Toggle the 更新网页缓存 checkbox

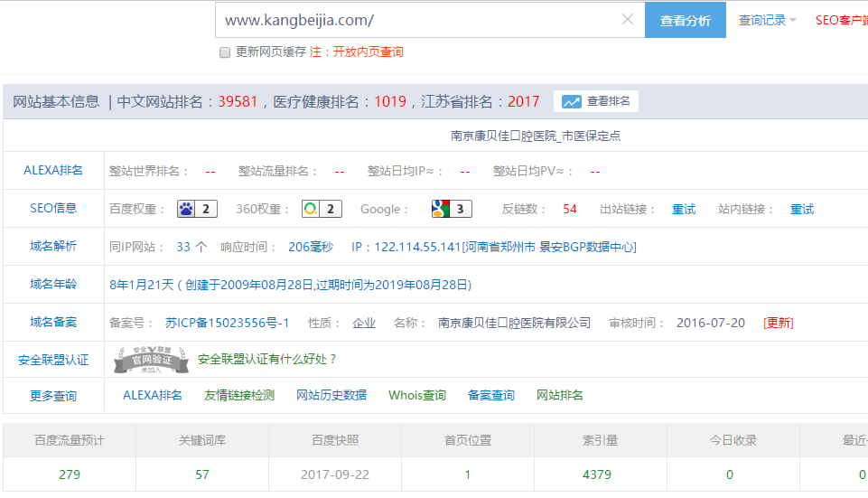pyautogui.click(x=225, y=52)
